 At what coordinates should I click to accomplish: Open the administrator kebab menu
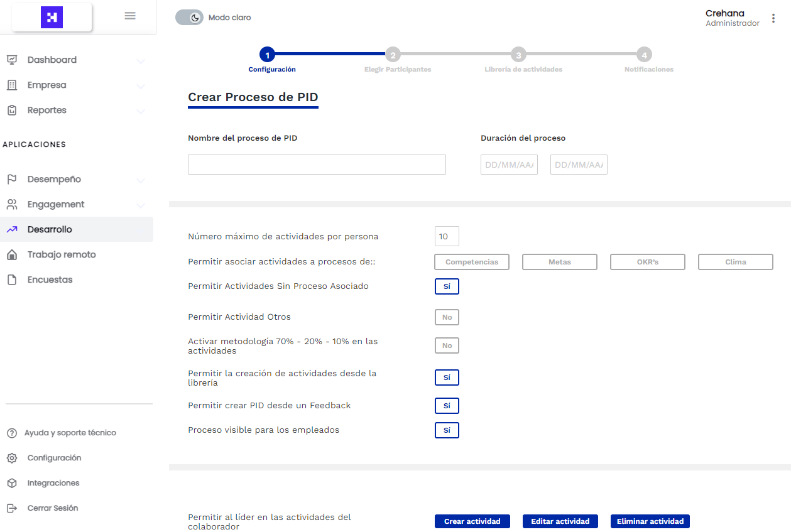[x=773, y=18]
